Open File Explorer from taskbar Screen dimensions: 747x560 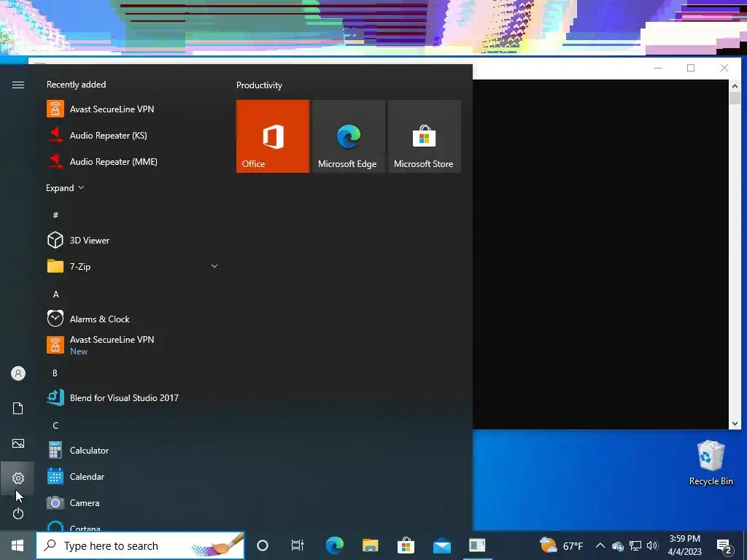370,545
